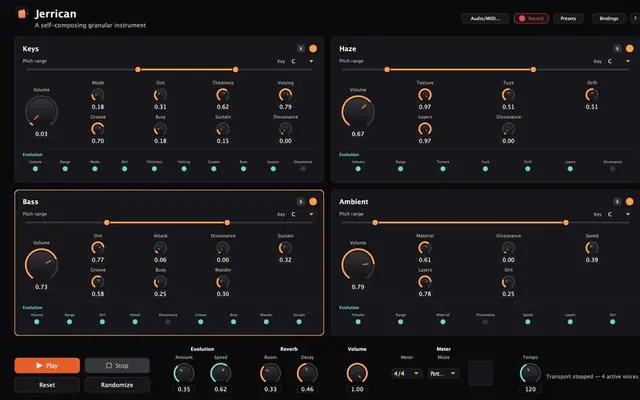The height and width of the screenshot is (400, 640).
Task: Solo the Ambient track with S icon
Action: point(617,202)
